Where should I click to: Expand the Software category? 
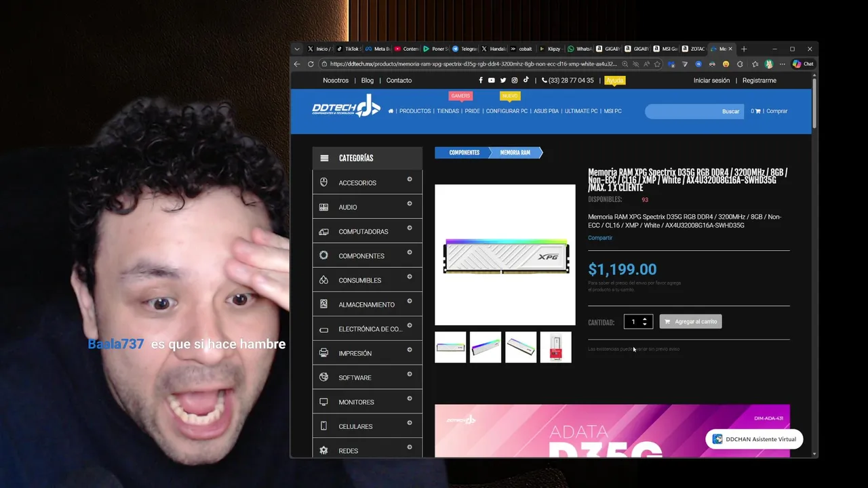[410, 375]
